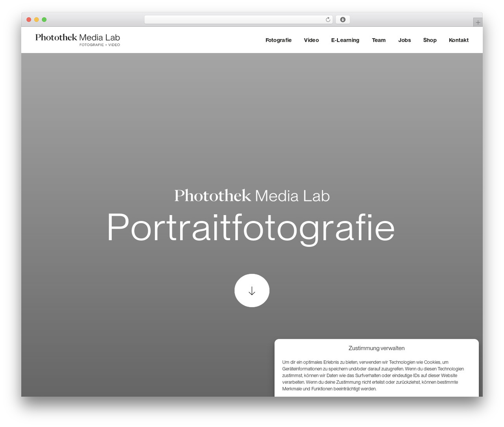Screen dimensions: 504x427
Task: Open the Team page
Action: (379, 40)
